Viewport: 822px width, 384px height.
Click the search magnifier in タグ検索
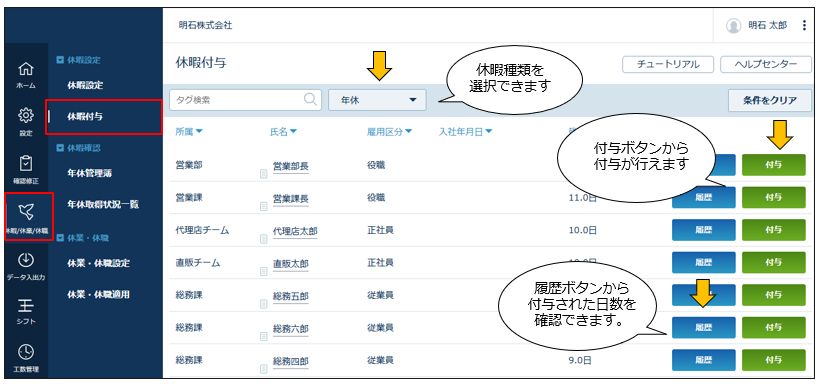[310, 99]
